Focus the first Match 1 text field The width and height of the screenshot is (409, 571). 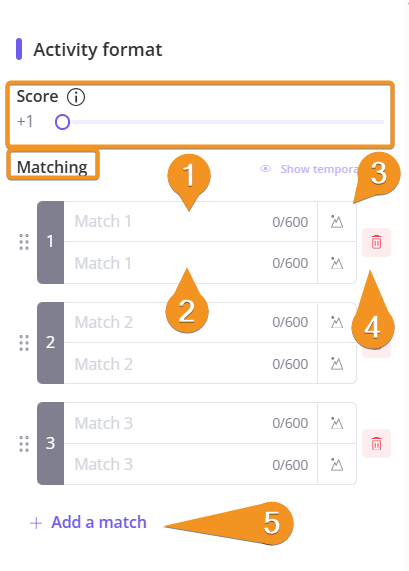pos(190,221)
